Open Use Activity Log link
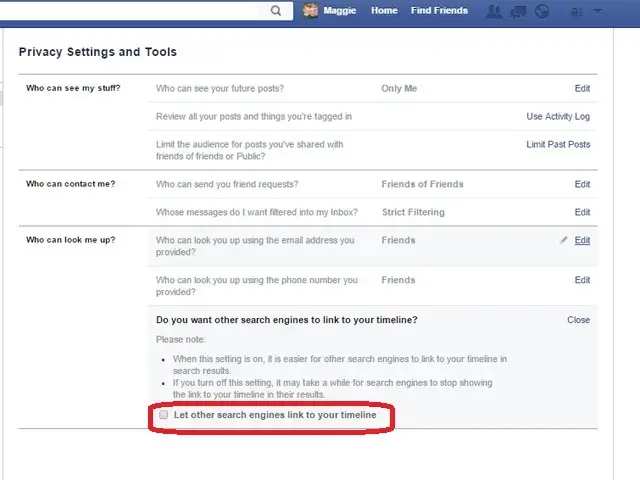 (558, 117)
